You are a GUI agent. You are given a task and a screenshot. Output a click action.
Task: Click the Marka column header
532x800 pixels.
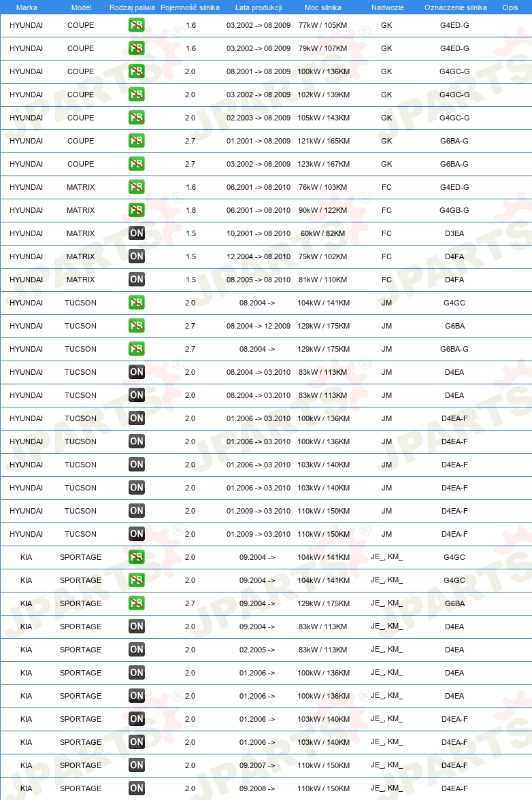pos(27,7)
